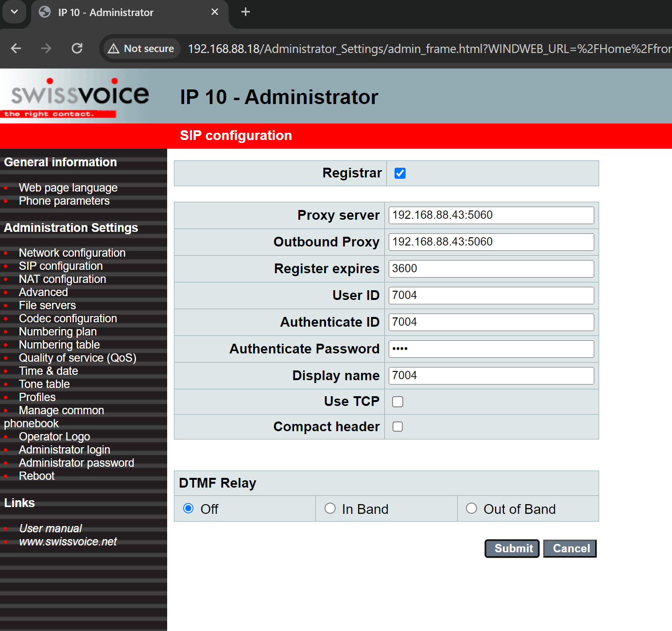Uncheck the Registrar checkbox

coord(400,173)
